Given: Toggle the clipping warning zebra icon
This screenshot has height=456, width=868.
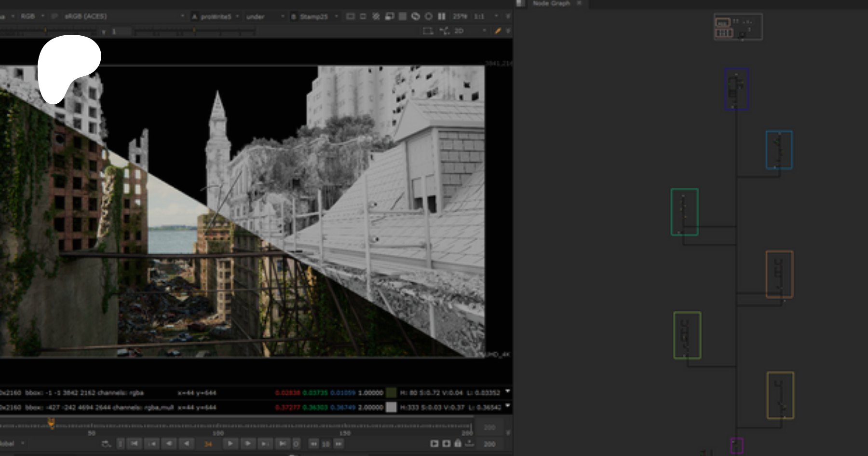Looking at the screenshot, I should (376, 16).
